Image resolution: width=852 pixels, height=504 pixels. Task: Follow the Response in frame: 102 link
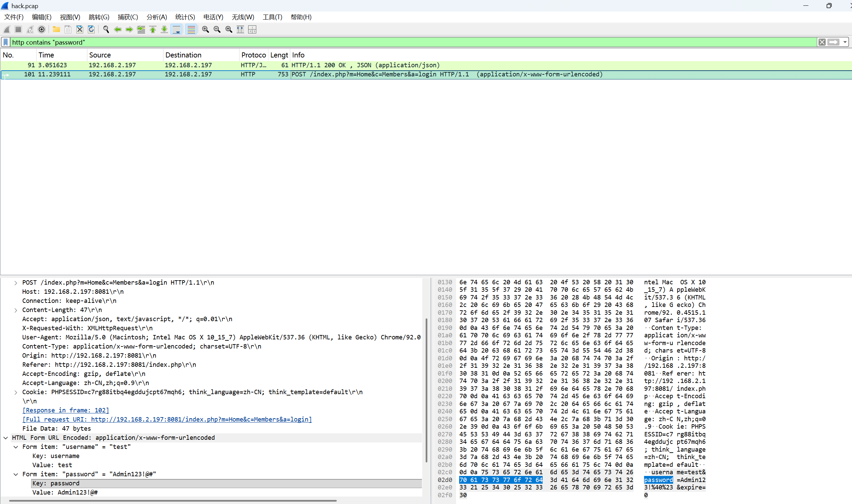click(66, 410)
